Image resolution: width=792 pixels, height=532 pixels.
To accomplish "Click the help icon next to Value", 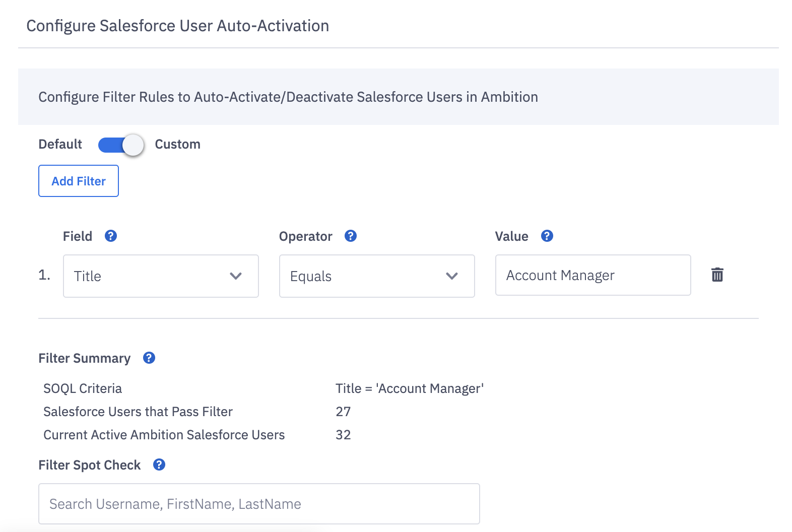I will pyautogui.click(x=547, y=236).
